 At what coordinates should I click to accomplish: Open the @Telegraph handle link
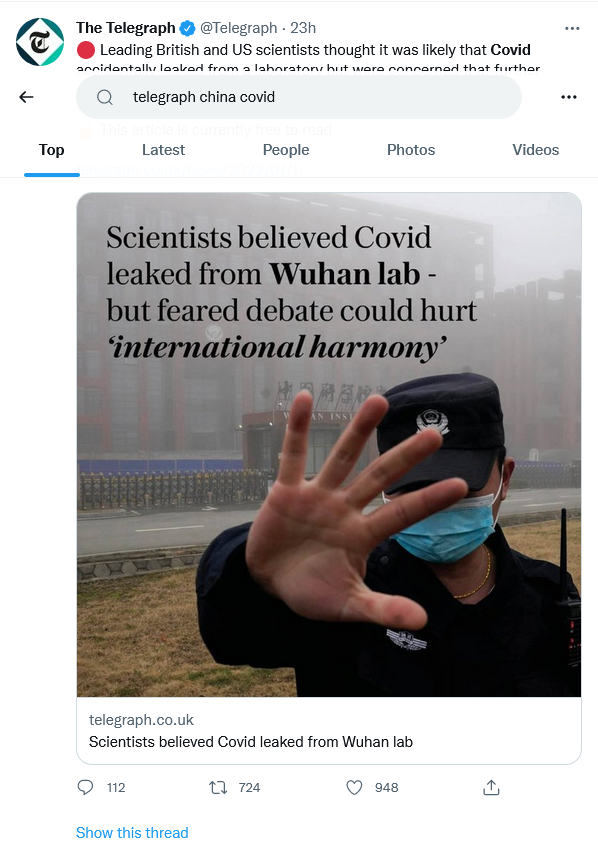tap(238, 28)
